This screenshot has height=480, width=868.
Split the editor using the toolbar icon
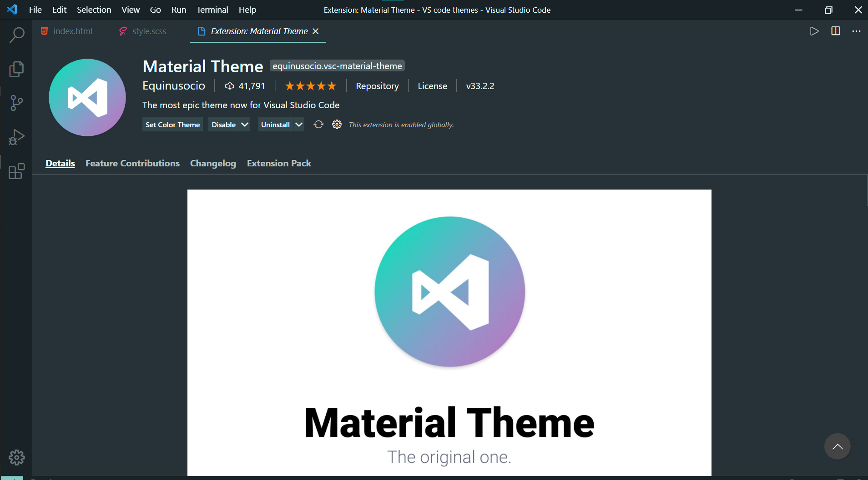pyautogui.click(x=836, y=31)
